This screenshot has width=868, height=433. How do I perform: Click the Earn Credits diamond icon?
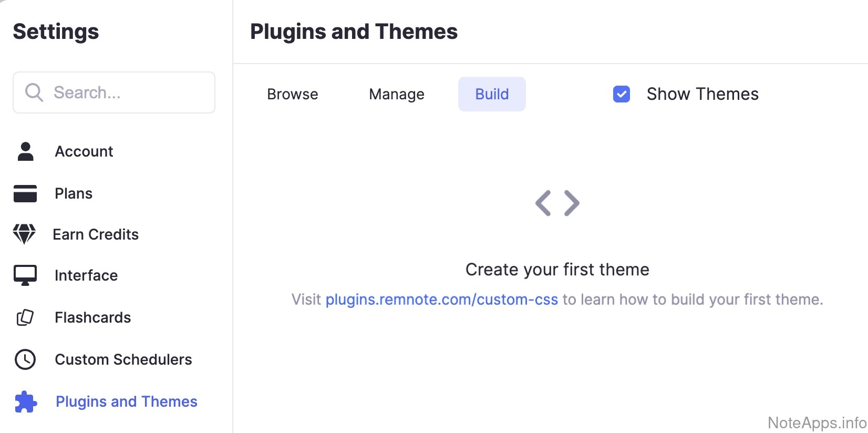click(24, 234)
